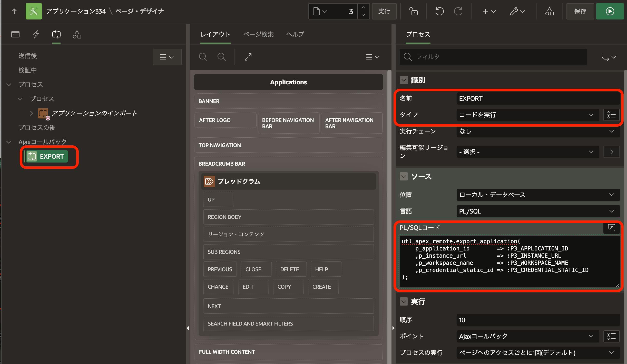Open the タイプ dropdown showing コードを実行

tap(527, 115)
